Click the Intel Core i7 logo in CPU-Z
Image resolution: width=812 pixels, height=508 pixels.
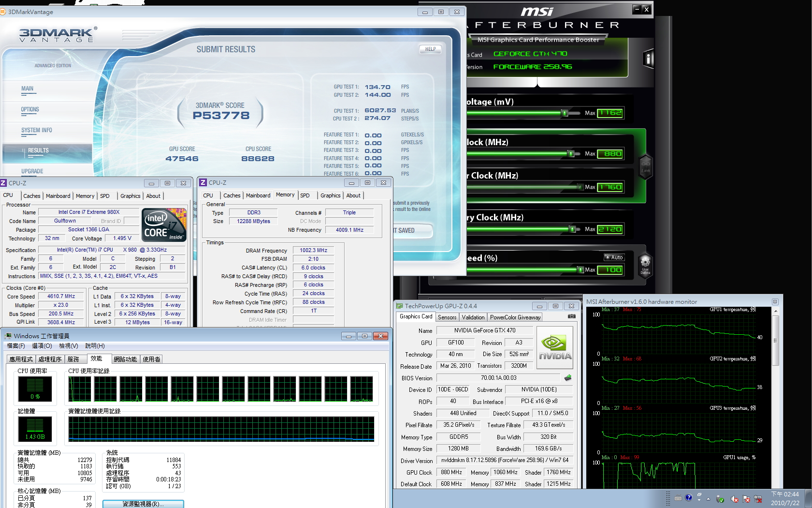(164, 225)
